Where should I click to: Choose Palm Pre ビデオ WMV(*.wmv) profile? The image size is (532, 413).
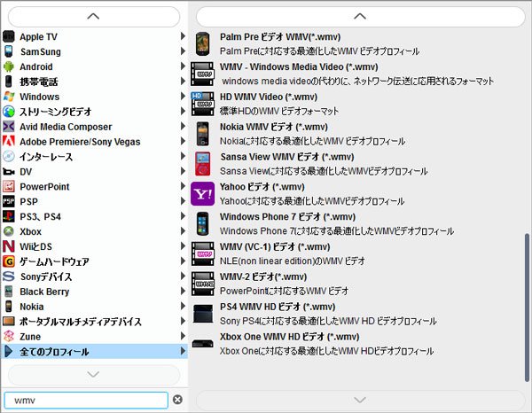pyautogui.click(x=356, y=43)
